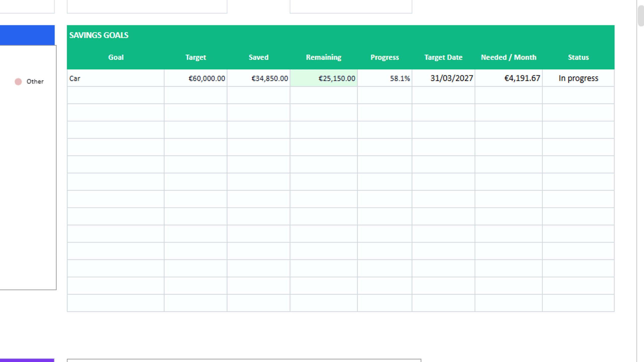Click the 'Target Date' column header
Image resolution: width=644 pixels, height=362 pixels.
444,57
